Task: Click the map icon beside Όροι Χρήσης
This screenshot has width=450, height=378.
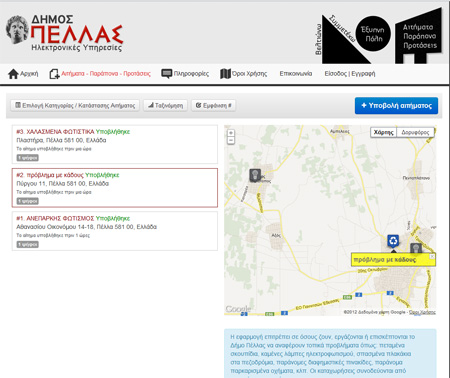Action: coord(225,74)
